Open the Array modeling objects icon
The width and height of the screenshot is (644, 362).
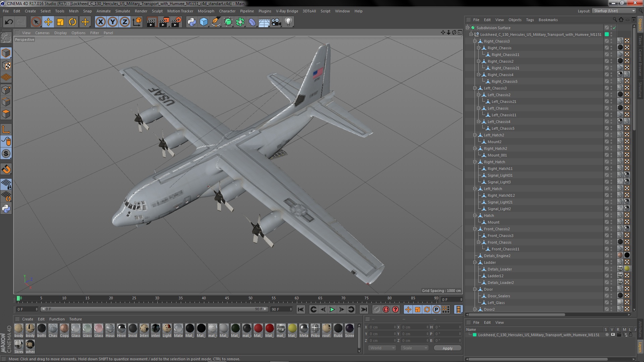pos(240,22)
